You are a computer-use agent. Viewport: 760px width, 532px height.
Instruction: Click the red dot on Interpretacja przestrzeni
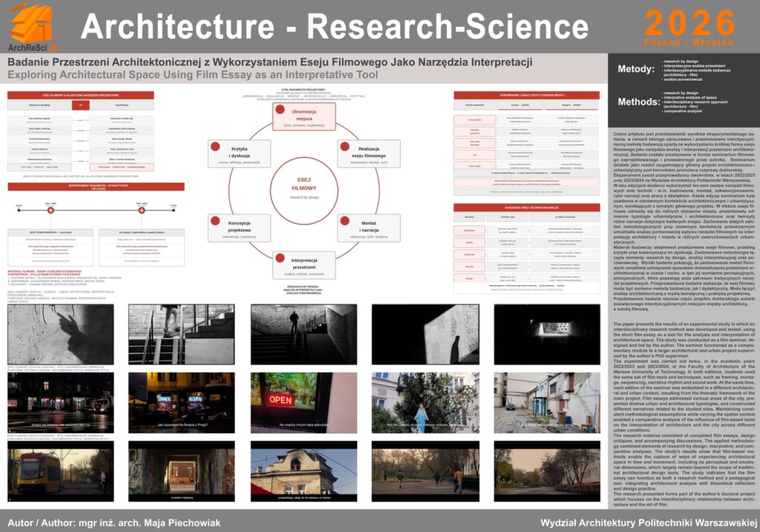(280, 257)
